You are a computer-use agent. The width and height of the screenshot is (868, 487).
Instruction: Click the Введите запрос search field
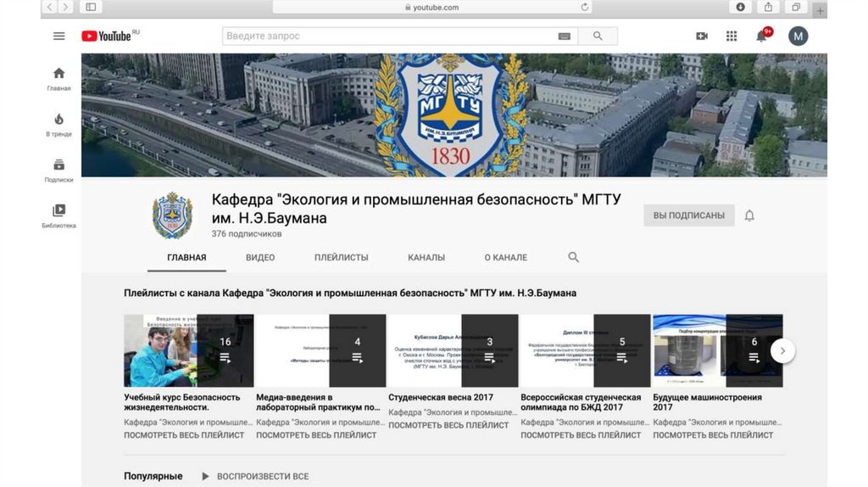point(388,36)
